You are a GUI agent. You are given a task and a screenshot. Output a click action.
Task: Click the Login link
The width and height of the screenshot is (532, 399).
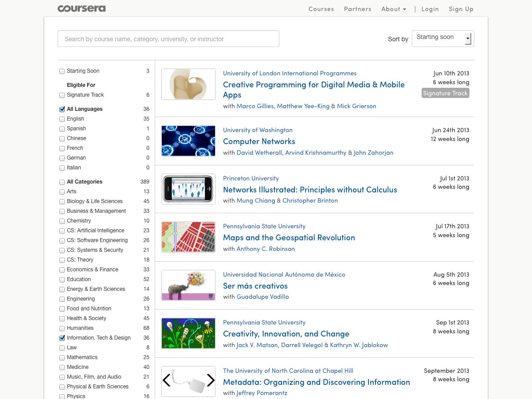click(x=430, y=9)
